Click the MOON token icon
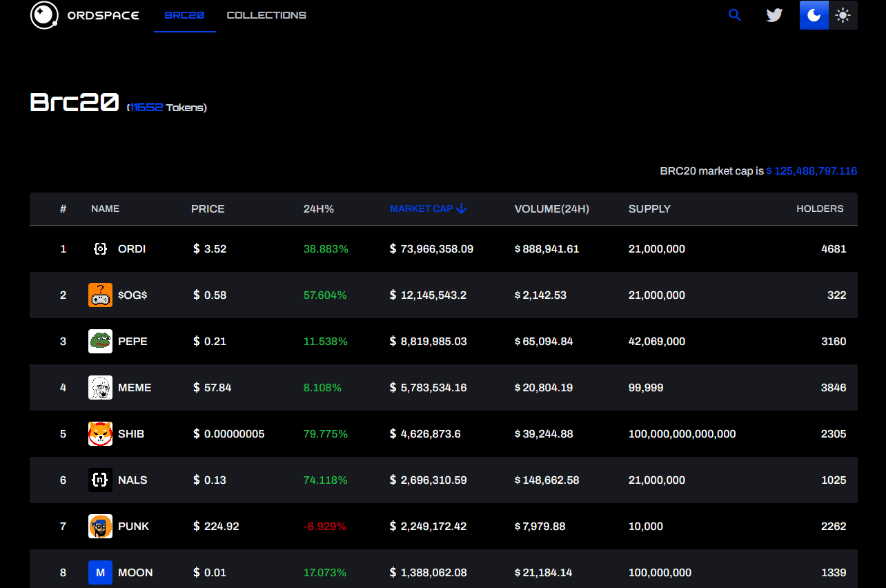This screenshot has height=588, width=886. (100, 572)
